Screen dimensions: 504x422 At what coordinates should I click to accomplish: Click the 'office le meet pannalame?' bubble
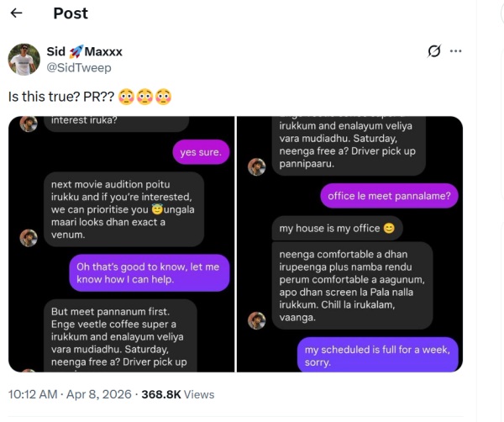pos(390,196)
